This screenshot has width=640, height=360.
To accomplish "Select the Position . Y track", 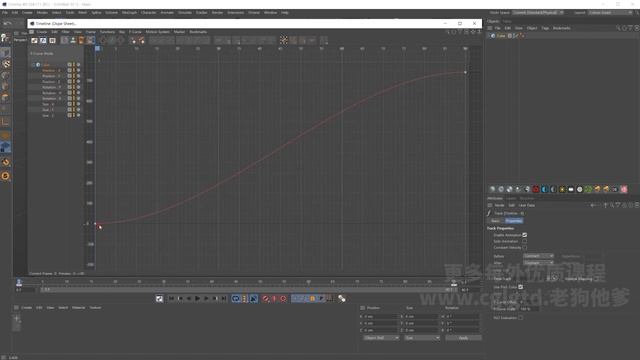I will pyautogui.click(x=51, y=76).
